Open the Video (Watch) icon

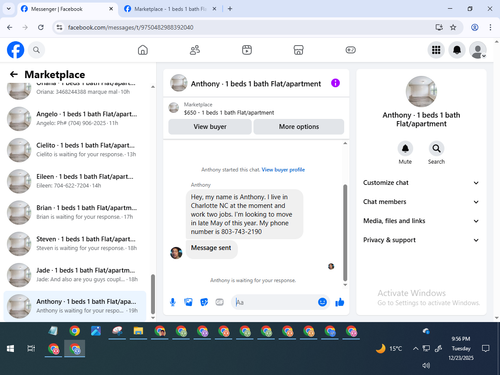click(247, 50)
